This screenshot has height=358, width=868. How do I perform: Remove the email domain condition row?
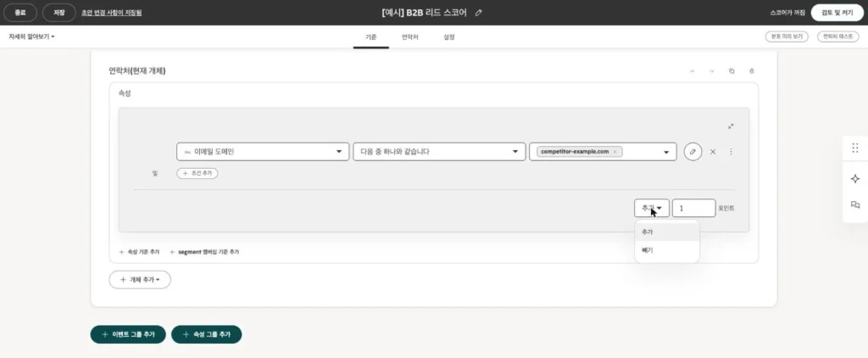[x=713, y=152]
